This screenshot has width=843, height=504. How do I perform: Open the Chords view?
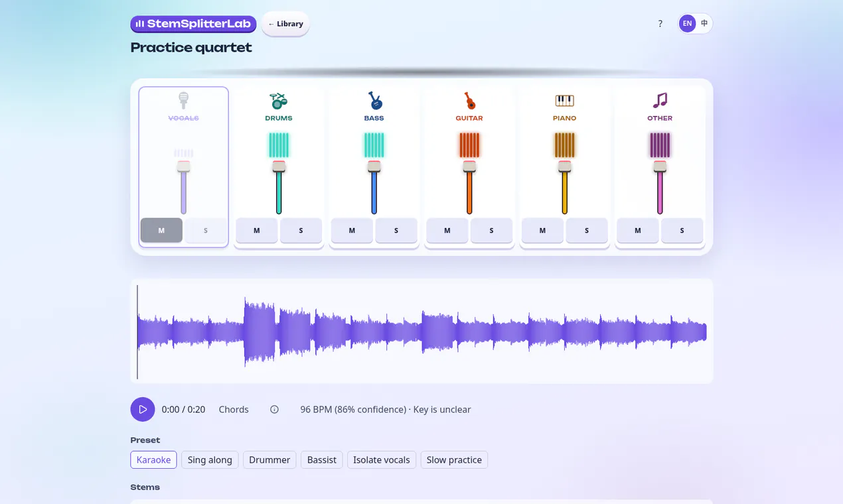234,410
